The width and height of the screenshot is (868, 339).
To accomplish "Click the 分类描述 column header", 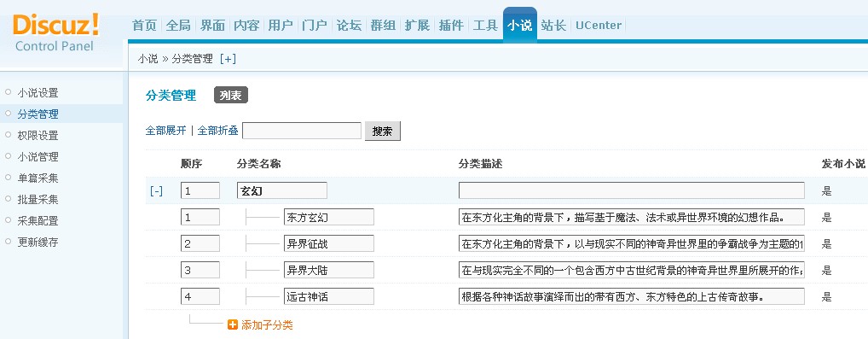I will point(480,164).
